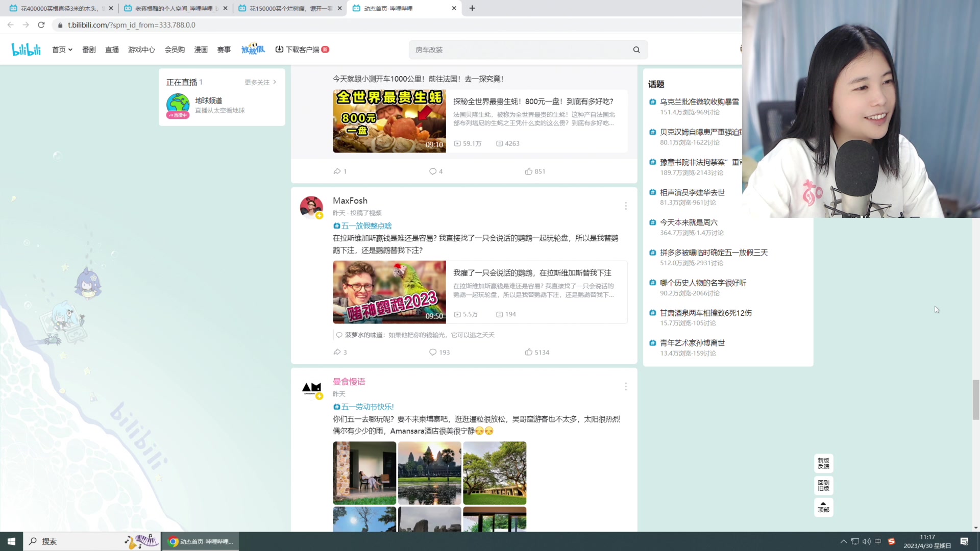Open the 五一放假整点啥 topic tag link
This screenshot has height=551, width=980.
pyautogui.click(x=362, y=226)
